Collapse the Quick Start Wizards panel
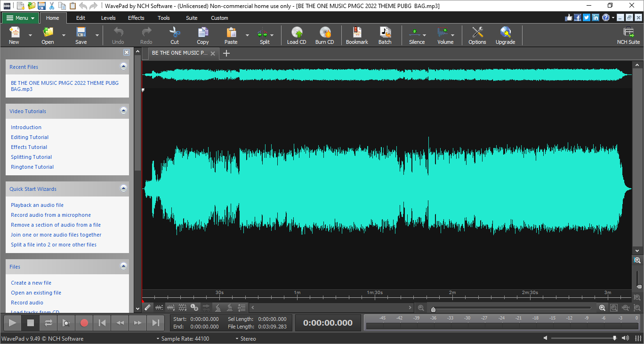The image size is (644, 344). [123, 188]
